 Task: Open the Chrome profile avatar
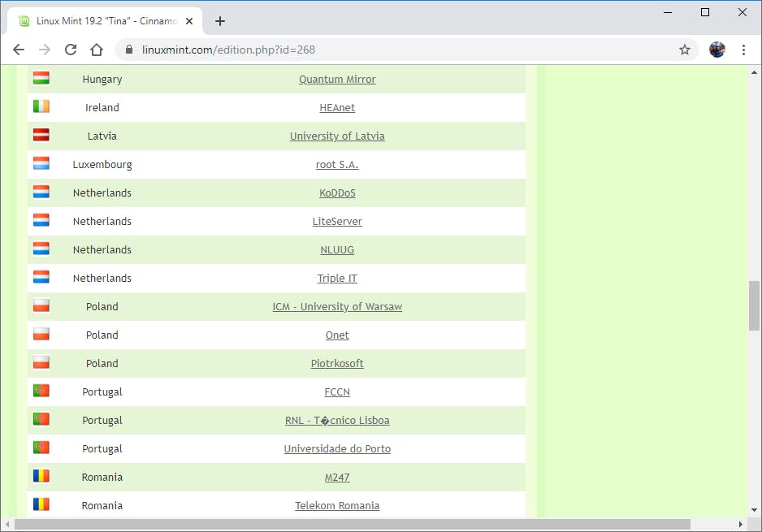click(x=717, y=50)
